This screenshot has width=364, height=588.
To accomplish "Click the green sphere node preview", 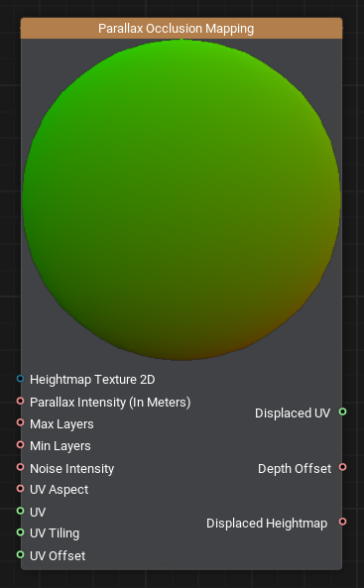I will click(182, 200).
